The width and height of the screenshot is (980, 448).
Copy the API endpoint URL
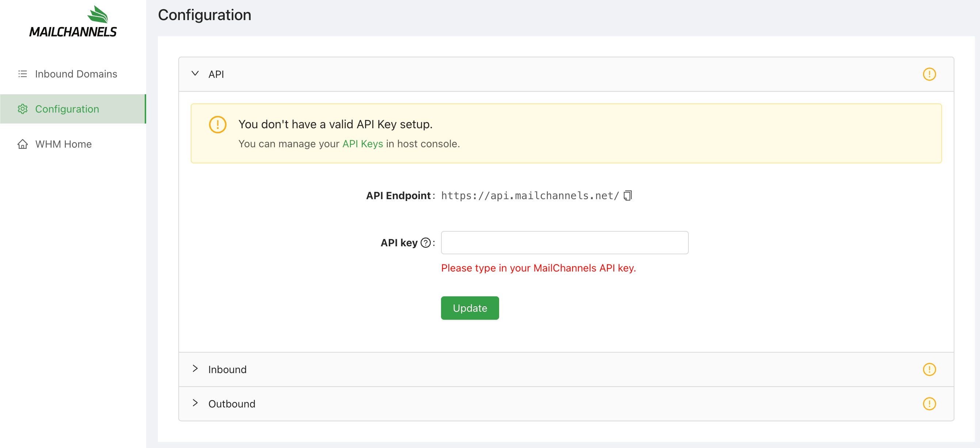pyautogui.click(x=628, y=195)
